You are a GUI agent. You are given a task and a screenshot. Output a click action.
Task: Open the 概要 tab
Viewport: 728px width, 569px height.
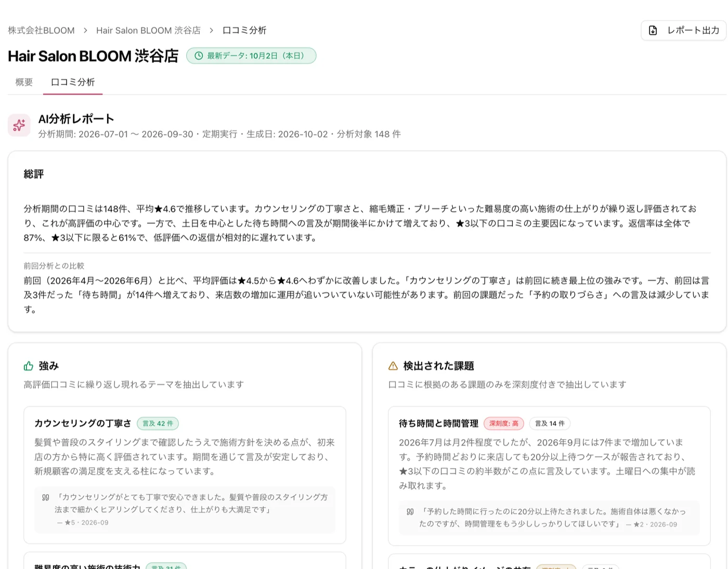coord(24,82)
